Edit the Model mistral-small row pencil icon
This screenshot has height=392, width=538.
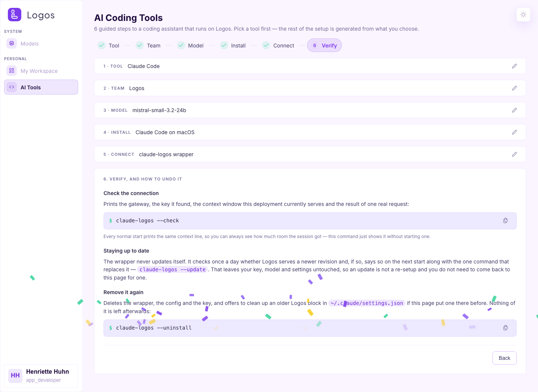tap(514, 110)
